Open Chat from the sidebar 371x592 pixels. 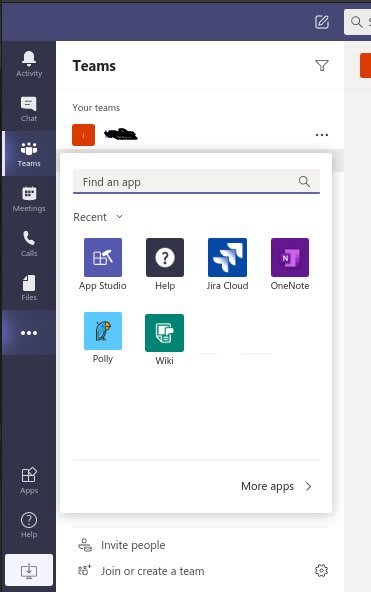[x=29, y=109]
